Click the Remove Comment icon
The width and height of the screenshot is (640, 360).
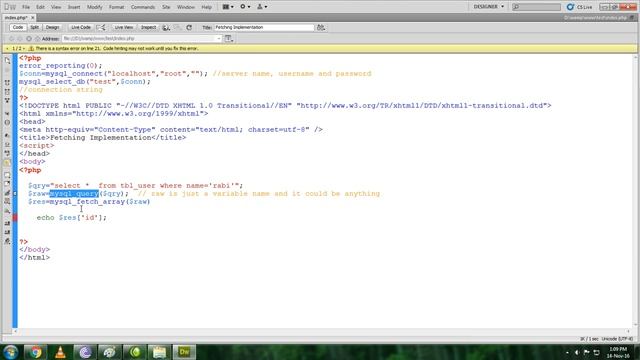click(7, 184)
